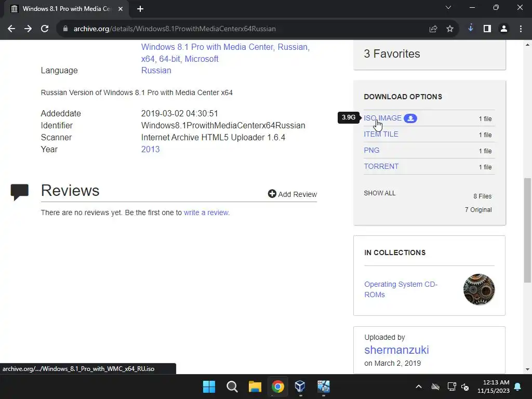Click the ISO IMAGE download icon
Screen dimensions: 532x399
point(410,118)
